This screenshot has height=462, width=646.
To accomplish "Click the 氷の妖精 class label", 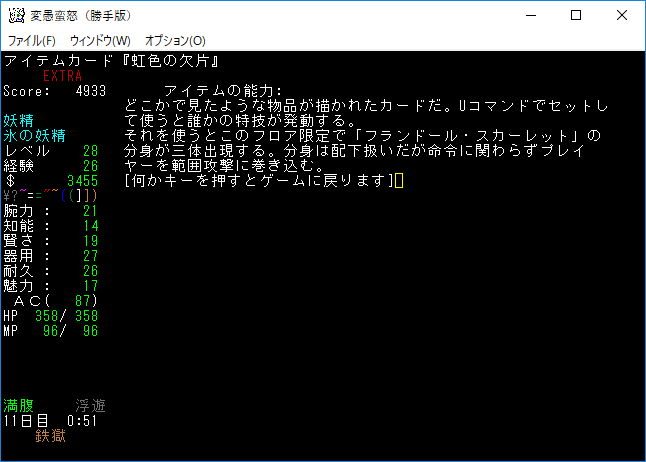I will click(35, 136).
